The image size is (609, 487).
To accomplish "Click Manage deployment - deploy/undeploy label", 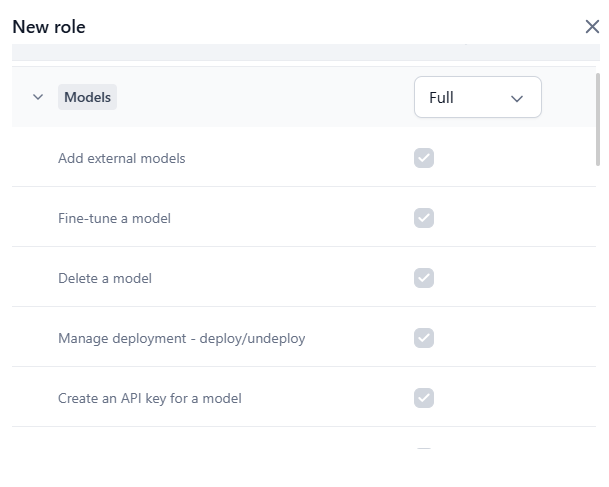I will coord(181,338).
